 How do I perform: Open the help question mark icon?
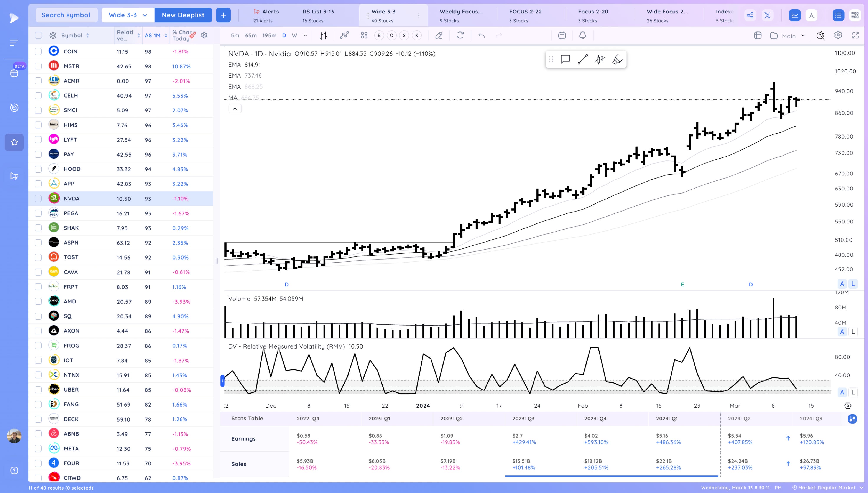(x=14, y=470)
